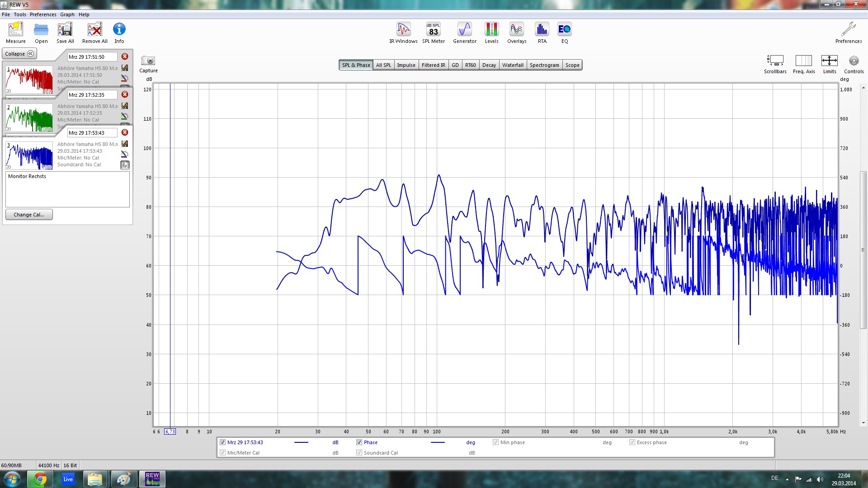Switch to the Decay tab
The image size is (868, 488).
[x=489, y=65]
